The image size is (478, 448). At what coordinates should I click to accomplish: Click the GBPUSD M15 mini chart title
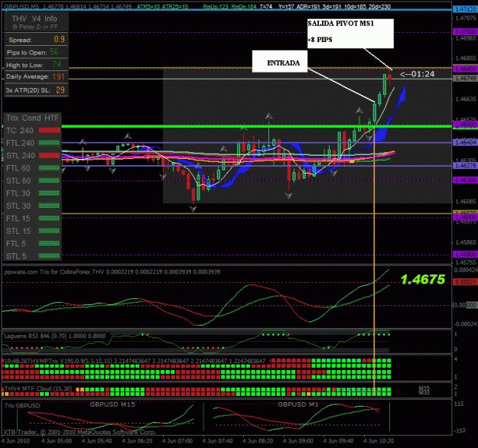pyautogui.click(x=112, y=404)
